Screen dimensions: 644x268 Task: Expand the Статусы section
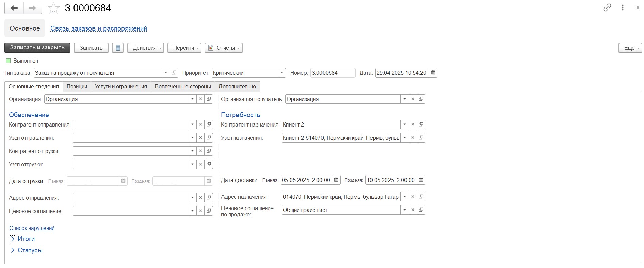point(13,250)
